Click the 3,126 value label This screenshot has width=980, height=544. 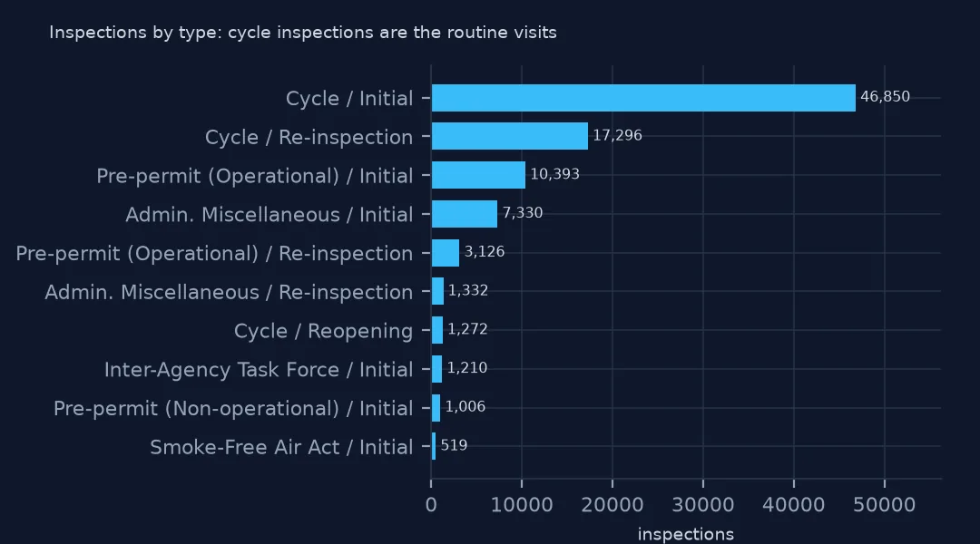point(485,252)
